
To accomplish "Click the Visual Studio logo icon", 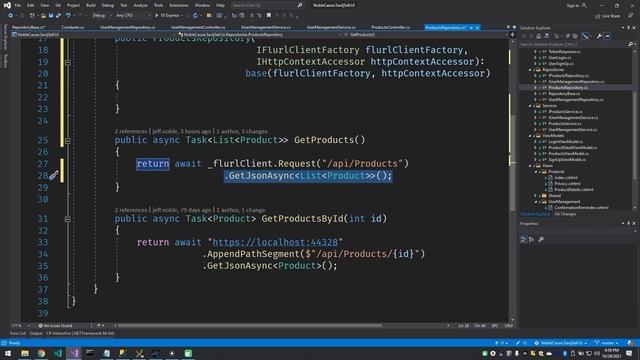I will point(7,5).
